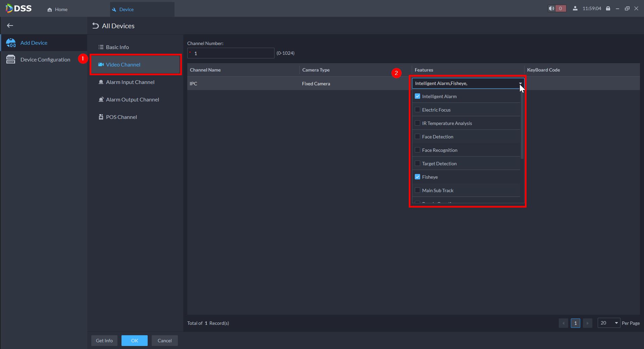Screen dimensions: 644x349
Task: Click the lock screen icon
Action: coord(608,8)
